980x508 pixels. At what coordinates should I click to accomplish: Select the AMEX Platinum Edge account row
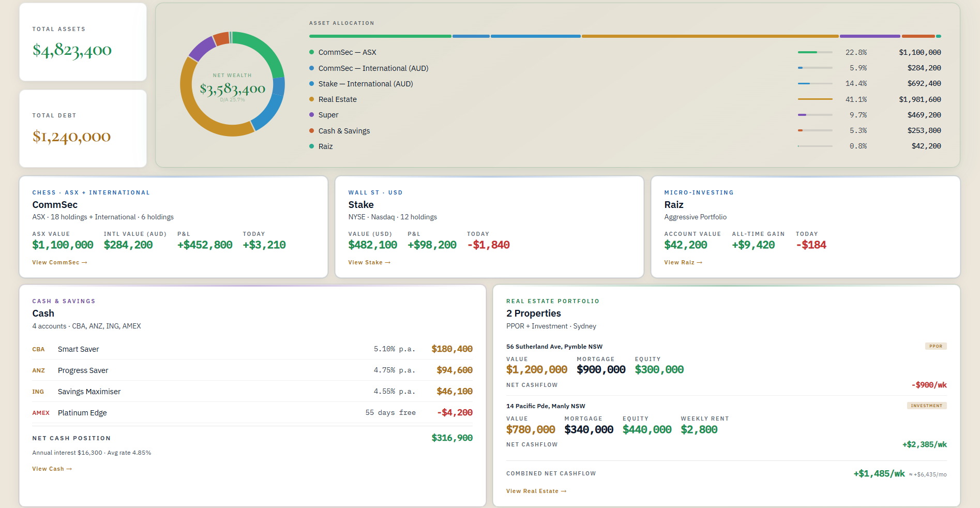252,413
